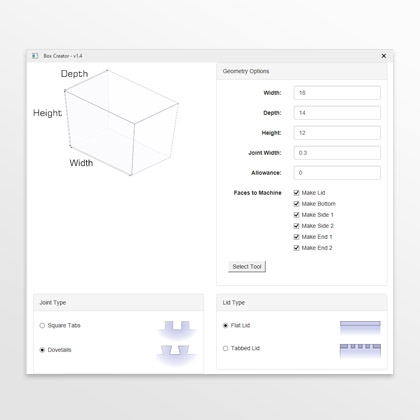The image size is (420, 420).
Task: Focus the Joint Width text field
Action: tap(337, 153)
